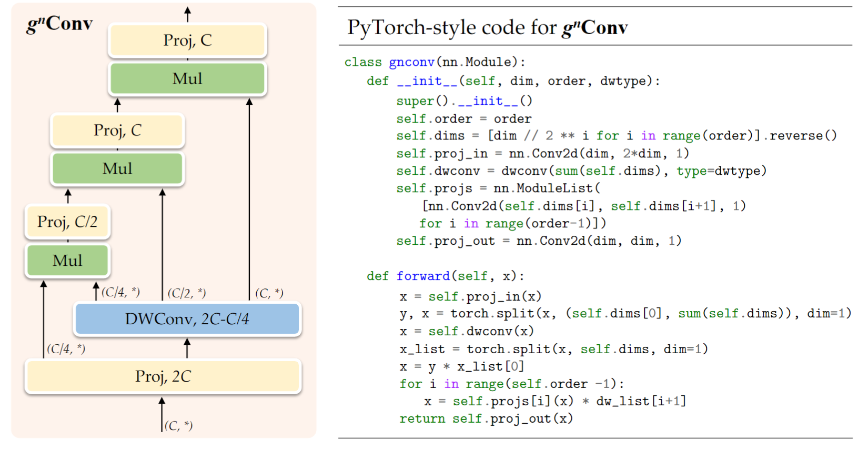This screenshot has height=449, width=868.
Task: Click the "x = self.dwconv(x)" line
Action: tap(467, 331)
